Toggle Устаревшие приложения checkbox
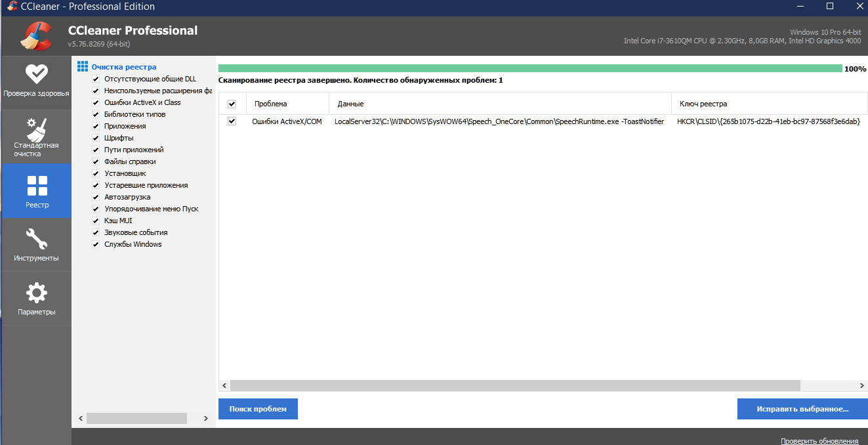This screenshot has width=868, height=445. tap(96, 185)
